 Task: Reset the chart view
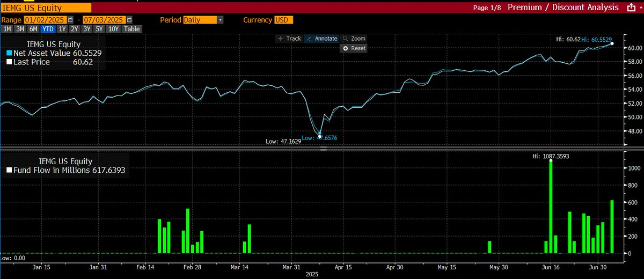tap(354, 48)
